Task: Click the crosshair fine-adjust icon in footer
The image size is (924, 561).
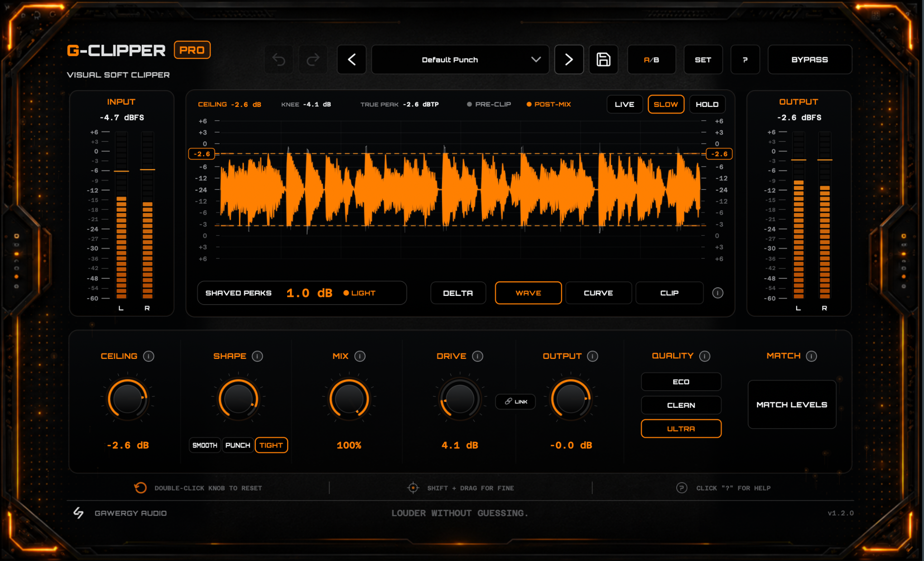Action: 413,488
